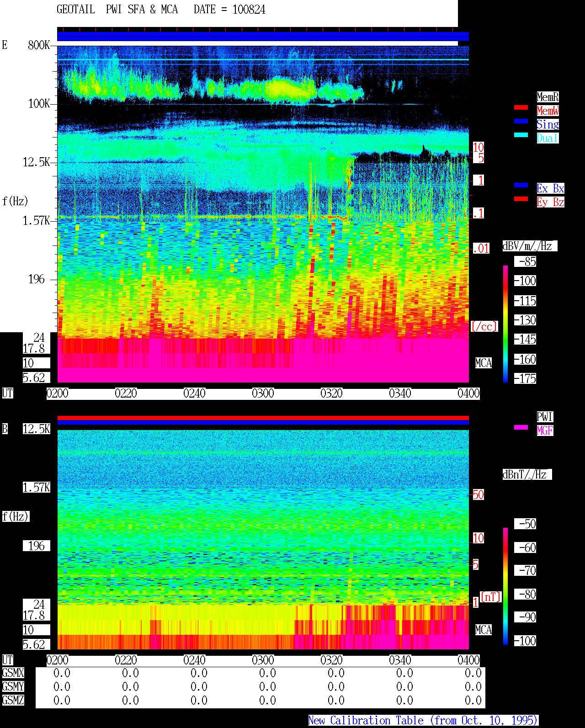Click the E-field spectrogram plot
585x728 pixels.
(263, 214)
